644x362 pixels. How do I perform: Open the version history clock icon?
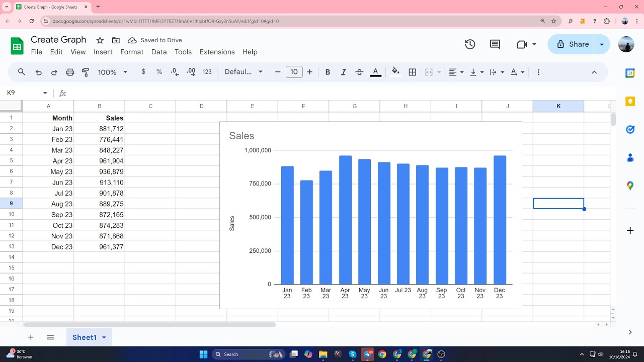[x=470, y=44]
